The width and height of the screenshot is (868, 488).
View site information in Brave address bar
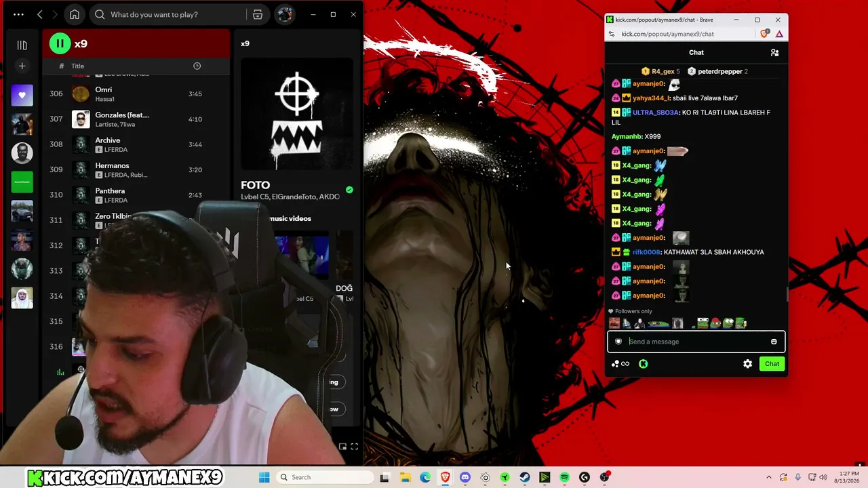pos(612,34)
